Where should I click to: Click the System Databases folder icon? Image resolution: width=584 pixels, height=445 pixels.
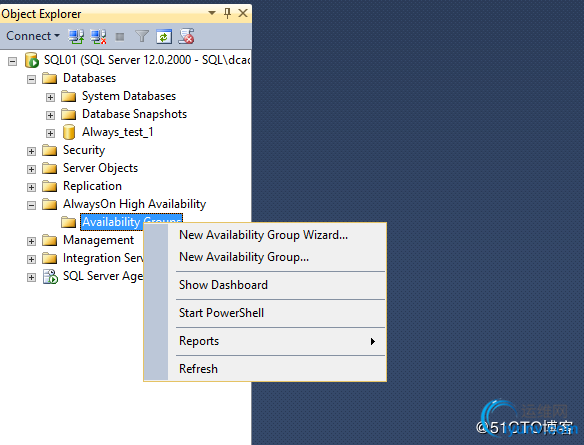coord(69,96)
